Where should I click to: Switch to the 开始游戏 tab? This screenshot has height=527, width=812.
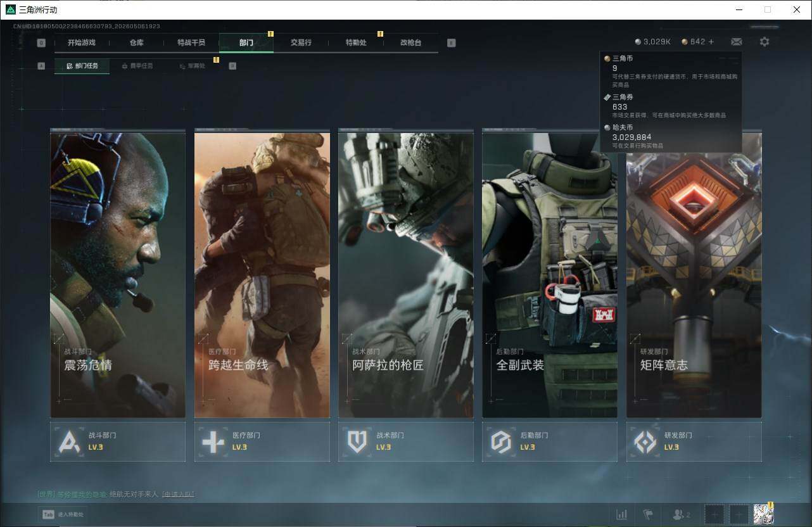coord(82,43)
